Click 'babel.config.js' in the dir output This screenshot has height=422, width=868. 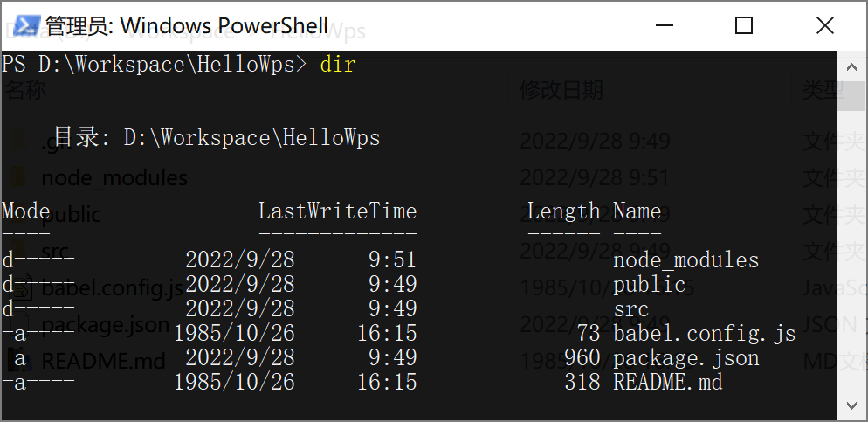pyautogui.click(x=705, y=334)
